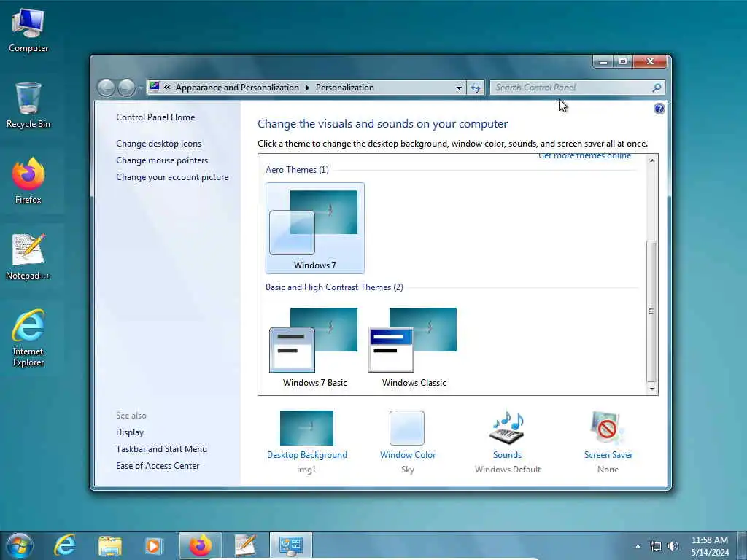Screen dimensions: 747x560
Task: Open the Help question mark icon
Action: (659, 109)
